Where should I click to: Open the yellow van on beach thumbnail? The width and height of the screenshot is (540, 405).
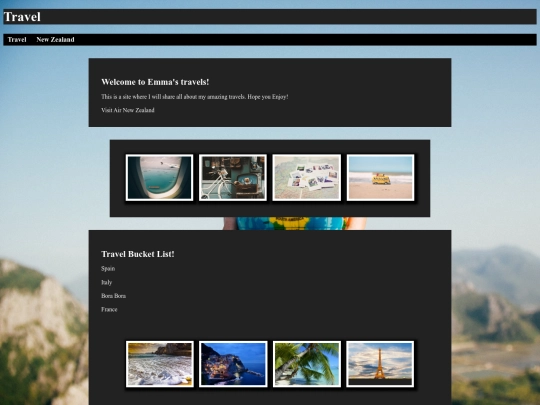[x=380, y=177]
